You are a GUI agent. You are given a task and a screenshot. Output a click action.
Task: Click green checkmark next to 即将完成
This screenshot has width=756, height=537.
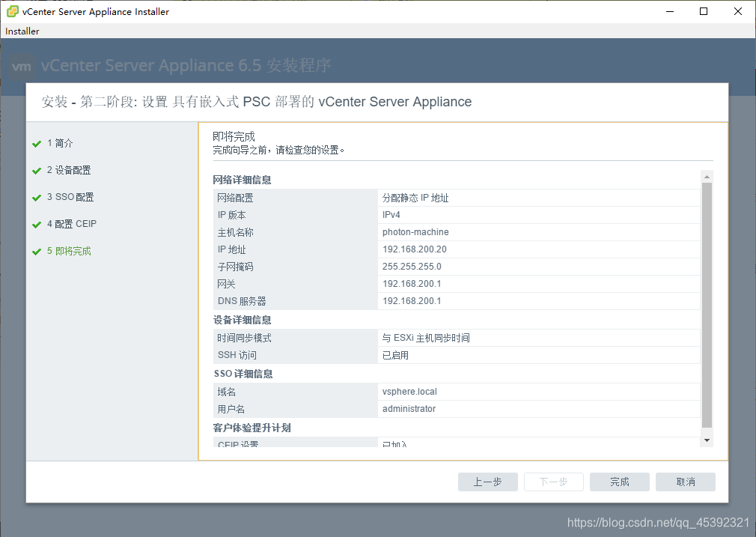tap(37, 252)
